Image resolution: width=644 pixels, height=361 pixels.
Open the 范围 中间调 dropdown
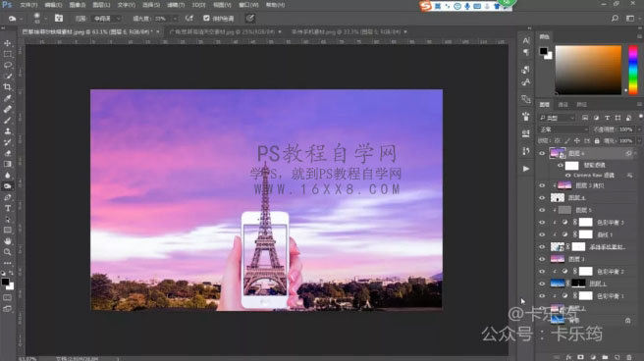coord(106,19)
